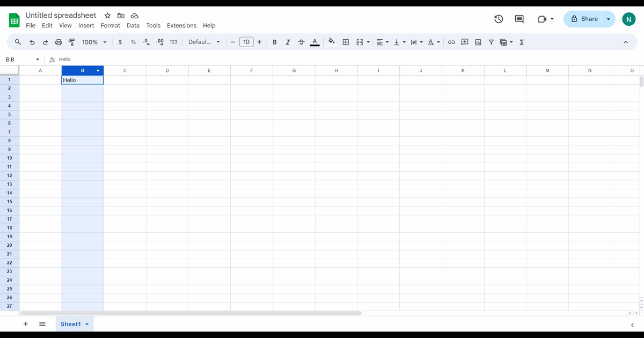Open the font family dropdown
This screenshot has width=644, height=338.
coord(204,42)
